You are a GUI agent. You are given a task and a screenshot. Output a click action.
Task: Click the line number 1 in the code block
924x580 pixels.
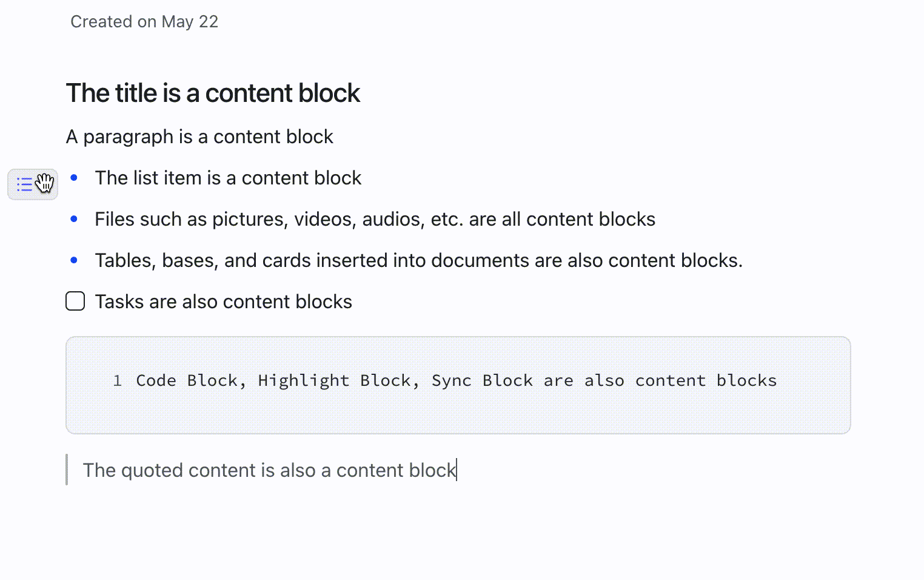pos(118,380)
